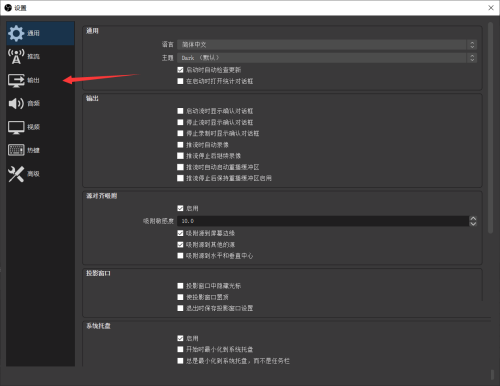Toggle 吸附源到屏幕边缘 checkbox

click(180, 233)
